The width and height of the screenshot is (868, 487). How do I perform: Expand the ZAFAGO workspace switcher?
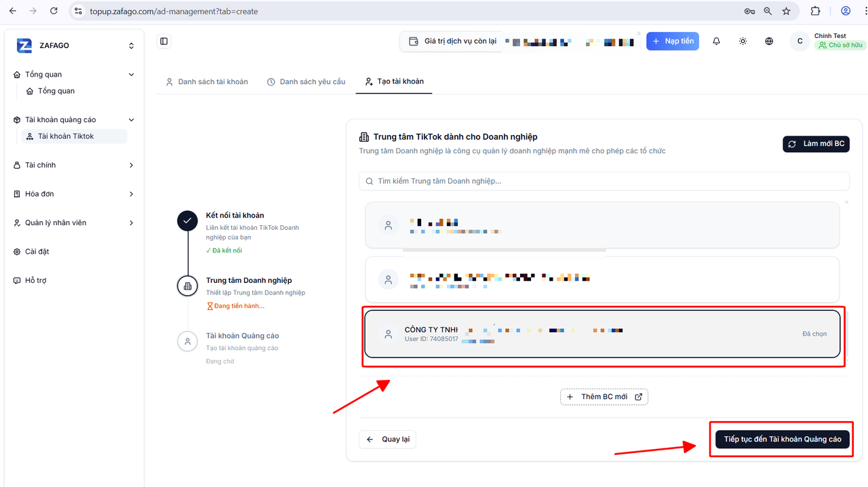click(132, 45)
